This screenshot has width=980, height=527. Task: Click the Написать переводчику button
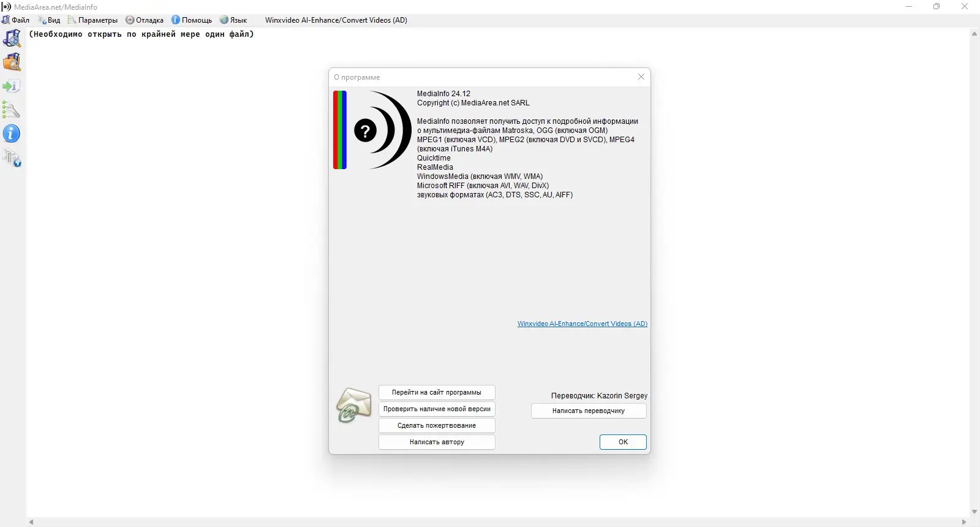[589, 411]
